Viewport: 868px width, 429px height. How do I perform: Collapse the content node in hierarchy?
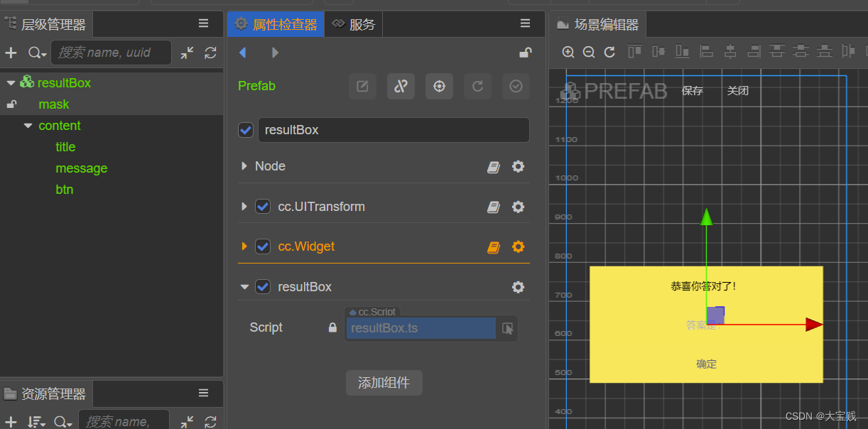tap(28, 126)
